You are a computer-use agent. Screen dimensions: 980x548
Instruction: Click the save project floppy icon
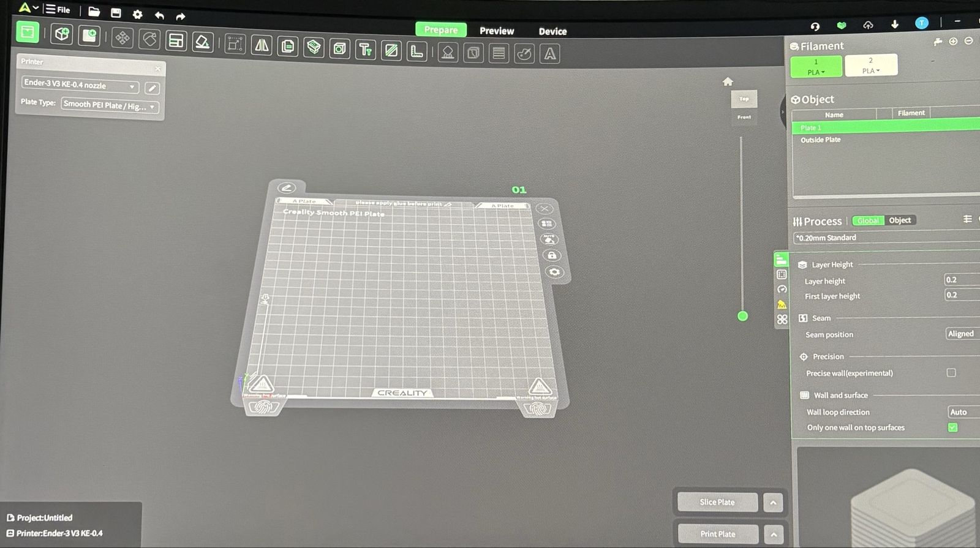point(116,12)
